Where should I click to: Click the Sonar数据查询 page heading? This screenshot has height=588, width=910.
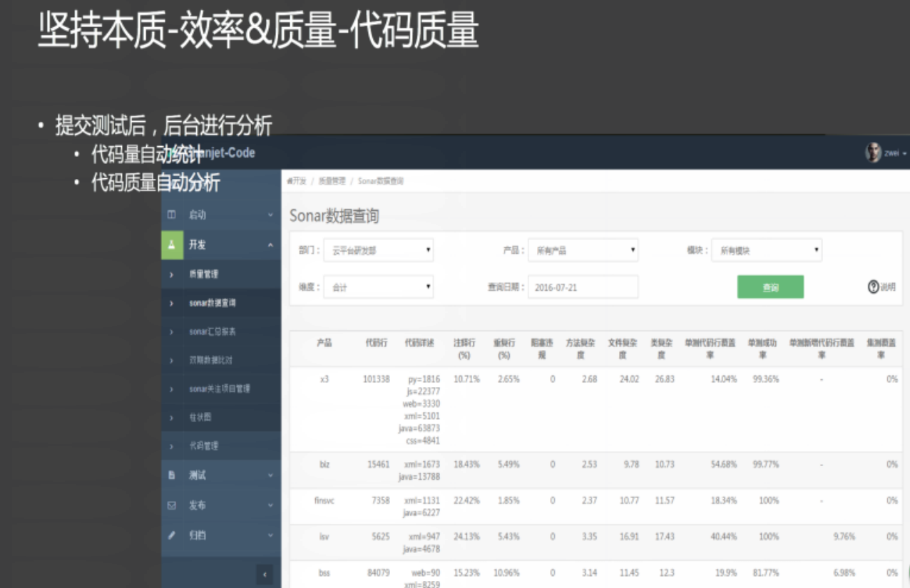point(334,215)
